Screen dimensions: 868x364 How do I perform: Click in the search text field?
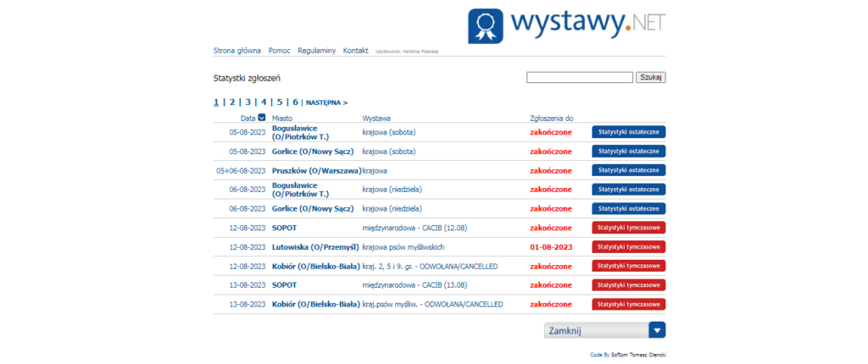pos(579,78)
